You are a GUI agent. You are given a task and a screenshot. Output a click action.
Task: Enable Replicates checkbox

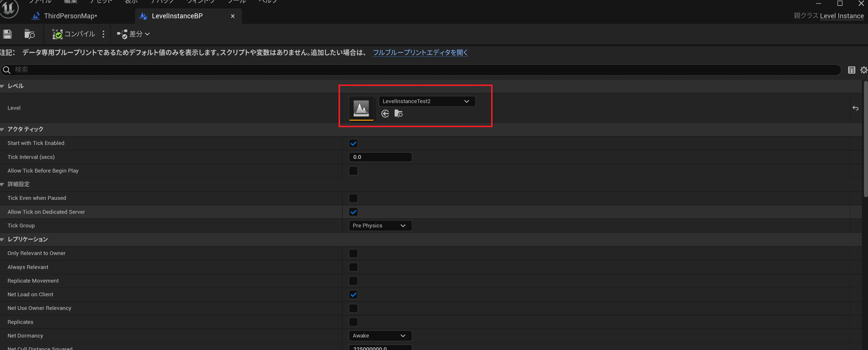pos(353,322)
